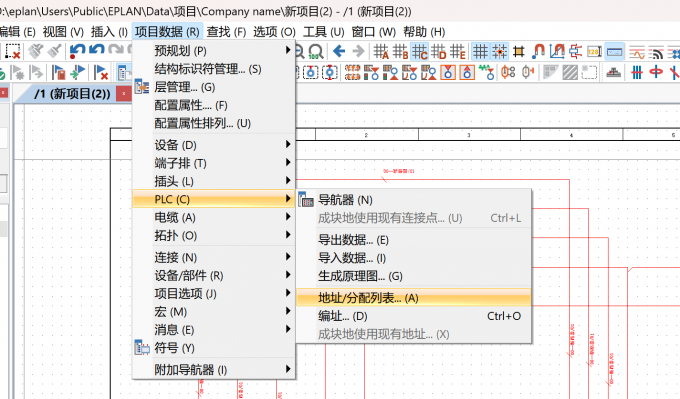This screenshot has height=399, width=680.
Task: Click the plain blue undo arrow
Action: click(96, 50)
